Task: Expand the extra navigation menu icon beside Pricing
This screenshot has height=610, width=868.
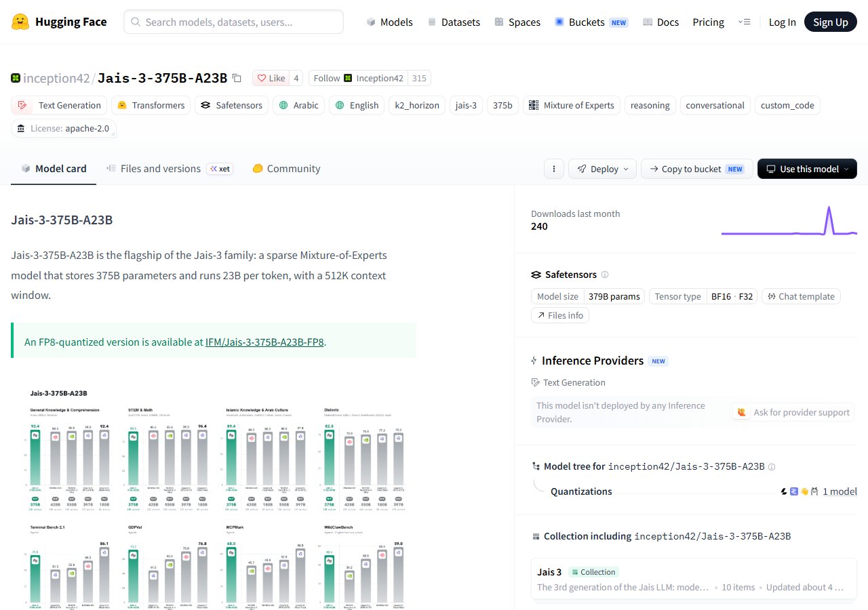Action: coord(744,22)
